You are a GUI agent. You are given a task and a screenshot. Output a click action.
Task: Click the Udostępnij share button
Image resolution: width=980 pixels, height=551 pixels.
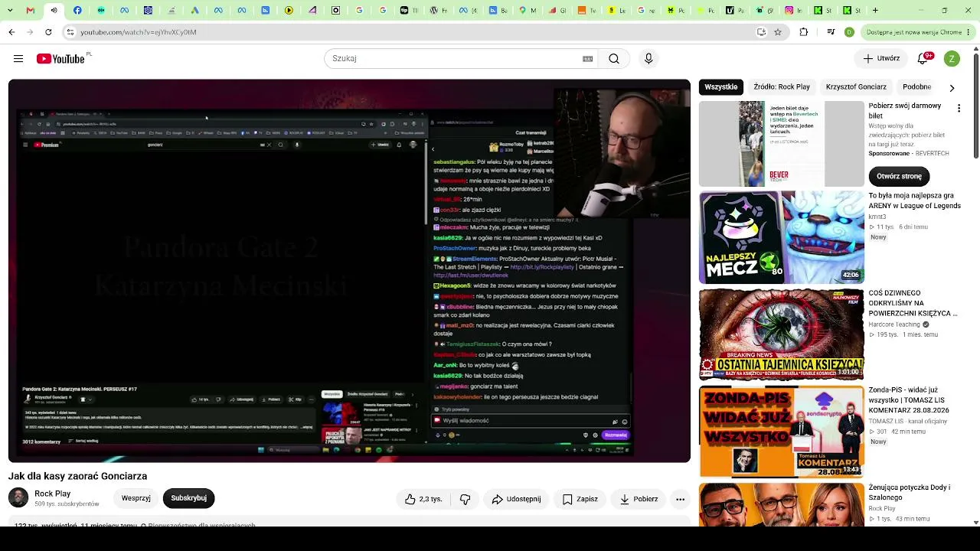click(516, 499)
